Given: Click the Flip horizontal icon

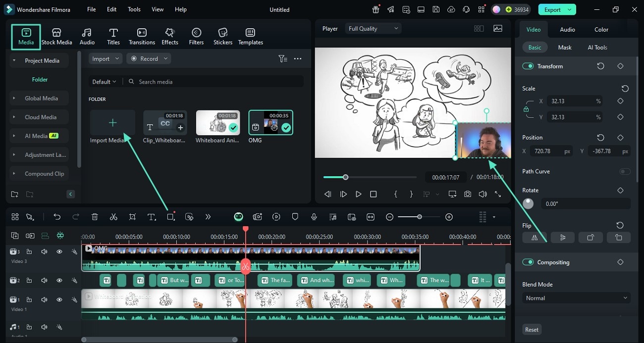Looking at the screenshot, I should (x=535, y=238).
